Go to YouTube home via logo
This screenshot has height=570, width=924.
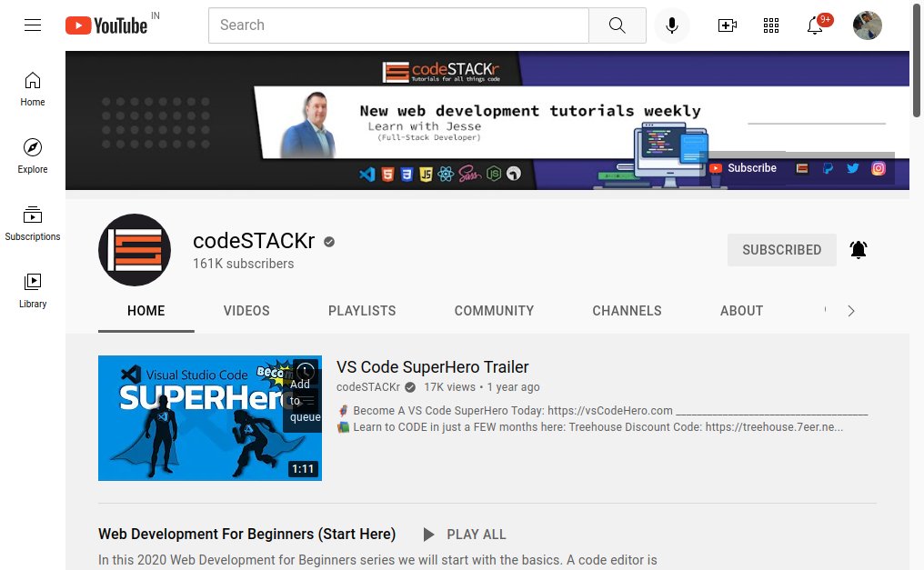point(106,25)
